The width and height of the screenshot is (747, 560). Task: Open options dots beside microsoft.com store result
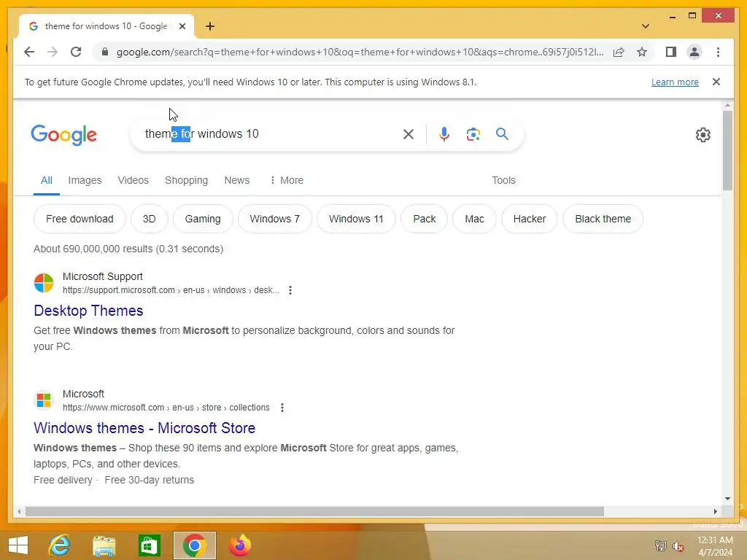[x=282, y=408]
